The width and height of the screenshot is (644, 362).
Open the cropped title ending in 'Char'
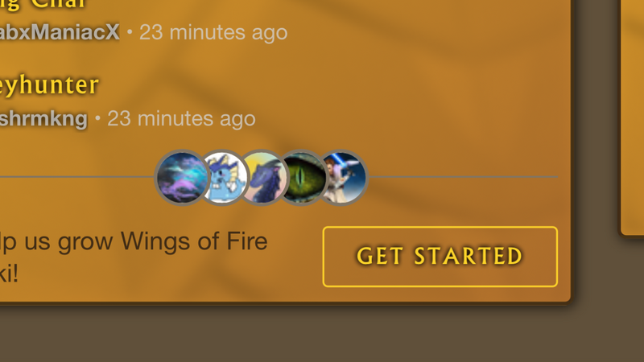43,4
